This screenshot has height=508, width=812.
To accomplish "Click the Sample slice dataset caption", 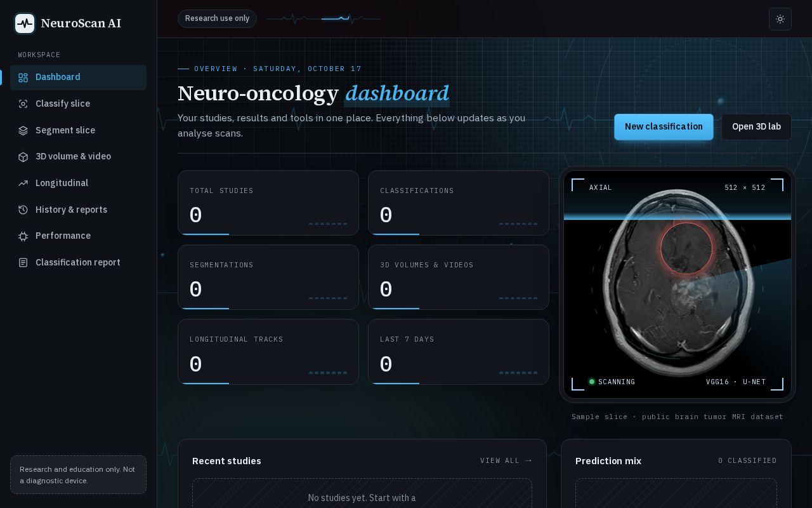I will coord(678,417).
